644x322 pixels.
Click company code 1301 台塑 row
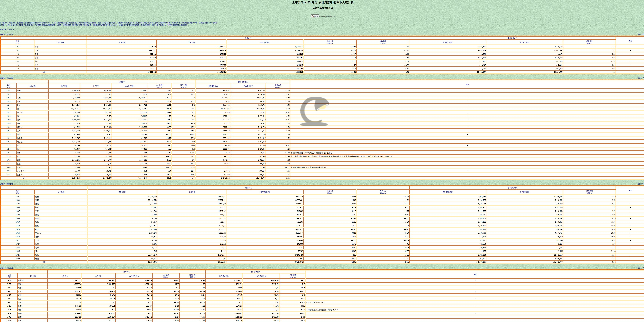17,197
